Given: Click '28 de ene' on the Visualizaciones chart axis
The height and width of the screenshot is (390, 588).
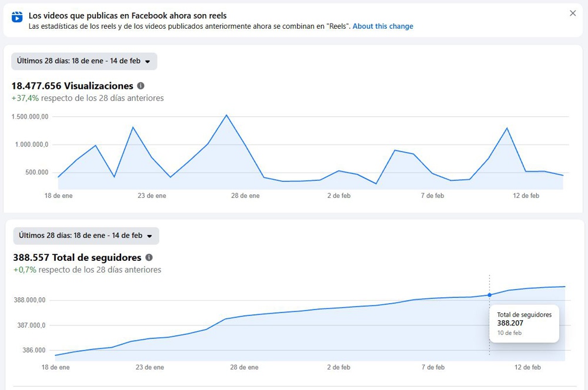Looking at the screenshot, I should pos(245,196).
